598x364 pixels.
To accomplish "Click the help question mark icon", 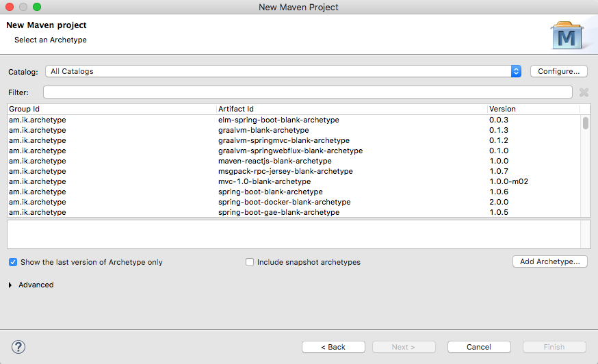I will click(x=18, y=347).
